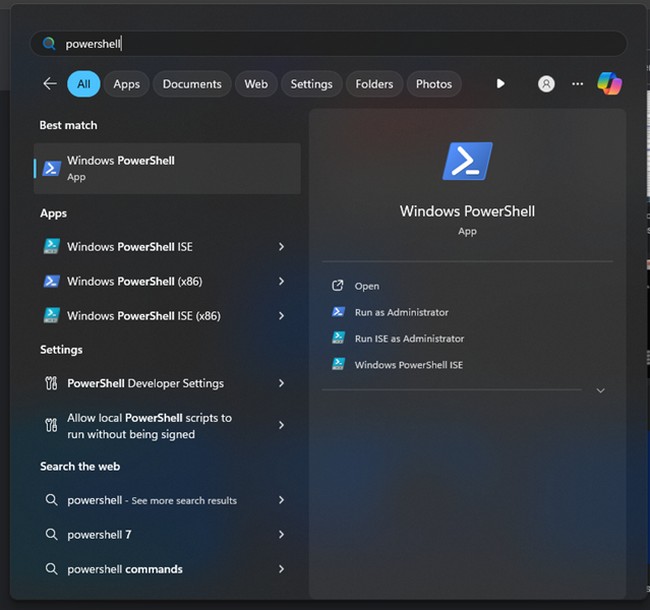Switch to the Settings filter tab

pos(311,84)
